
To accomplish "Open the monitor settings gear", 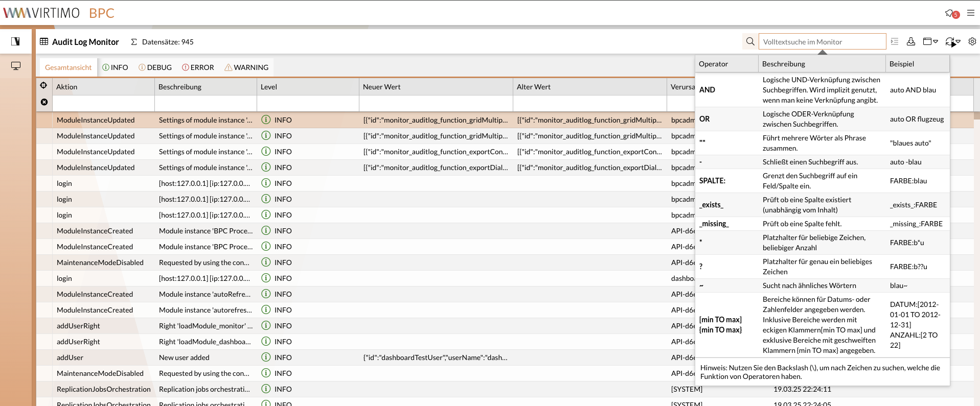I will (x=972, y=41).
